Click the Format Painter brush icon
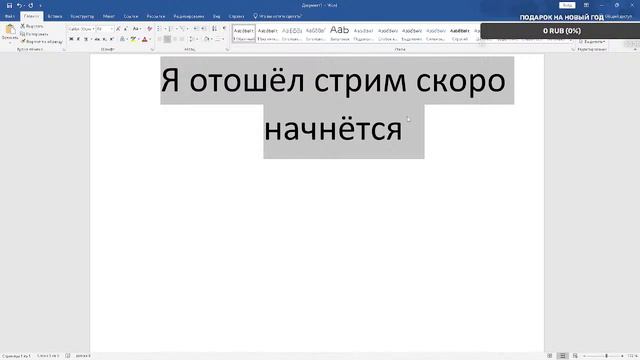The height and width of the screenshot is (360, 640). coord(23,42)
